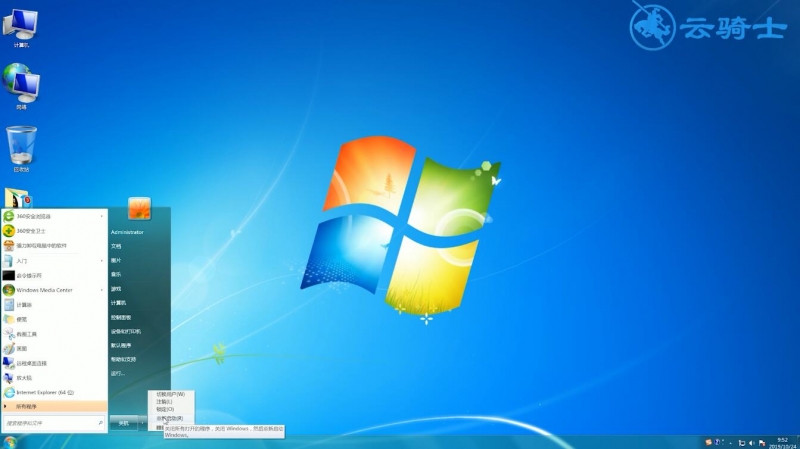Open the Recycle Bin desktop icon
This screenshot has height=449, width=800.
pyautogui.click(x=21, y=148)
